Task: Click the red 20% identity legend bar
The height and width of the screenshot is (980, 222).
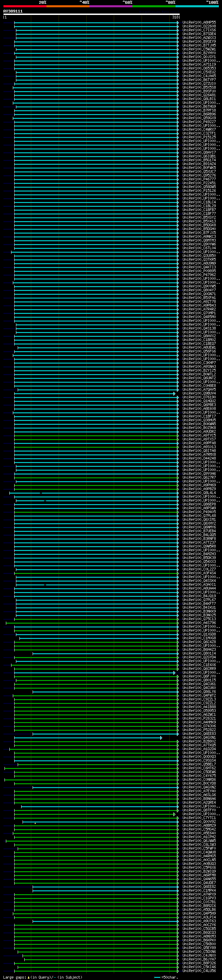Action: coord(25,6)
